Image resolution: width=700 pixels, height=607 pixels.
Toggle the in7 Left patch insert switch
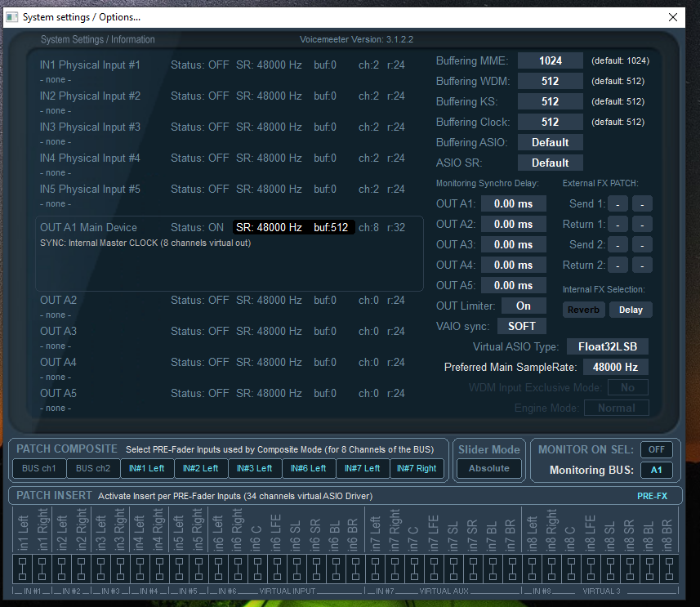[x=375, y=569]
